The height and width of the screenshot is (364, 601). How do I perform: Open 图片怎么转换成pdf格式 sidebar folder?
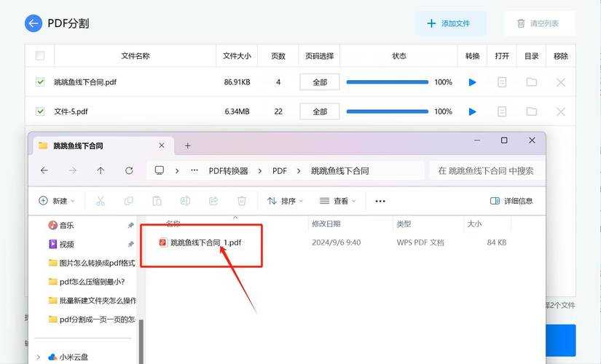coord(92,263)
